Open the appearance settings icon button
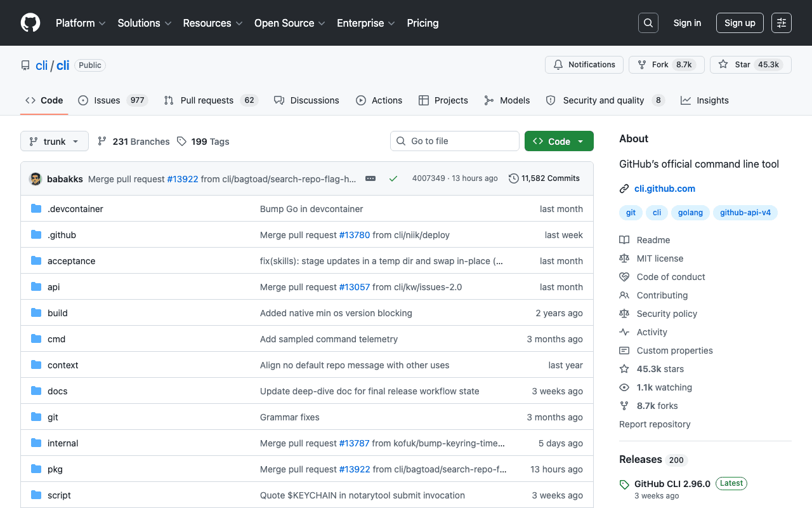The height and width of the screenshot is (508, 812). [x=782, y=23]
